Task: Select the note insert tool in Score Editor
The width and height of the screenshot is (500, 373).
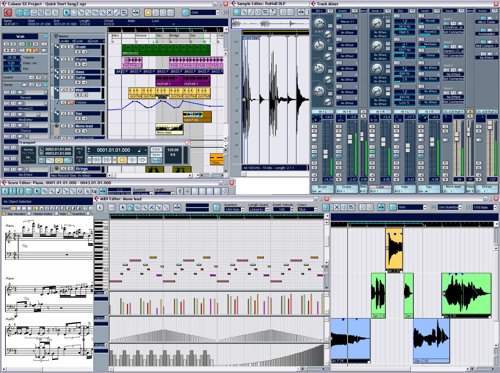Action: tap(58, 191)
